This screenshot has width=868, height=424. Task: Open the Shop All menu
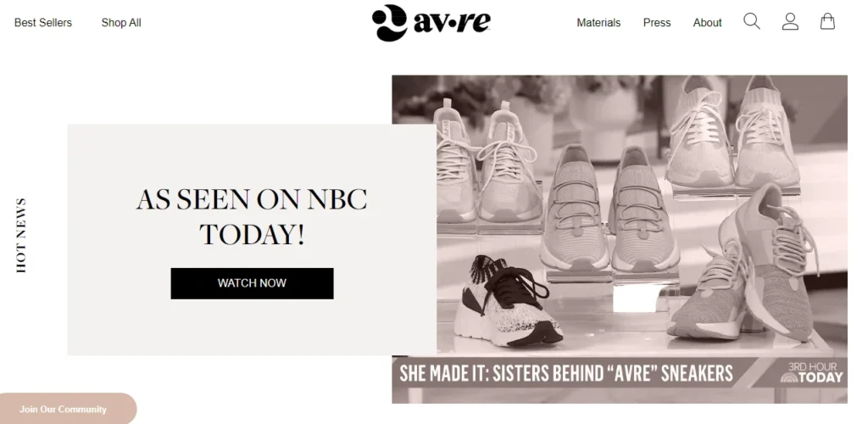[x=121, y=23]
